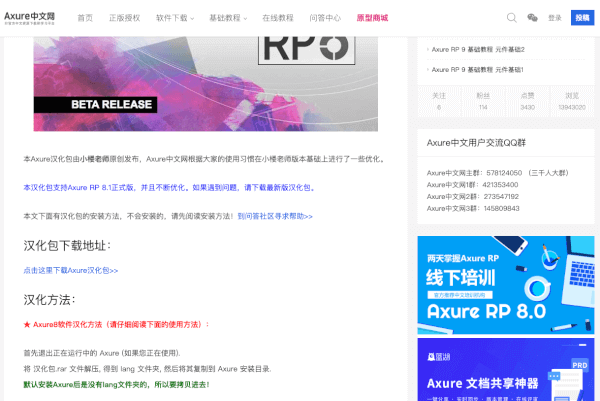Click the 汉化方法 heading
Image resolution: width=600 pixels, height=401 pixels.
click(x=49, y=300)
